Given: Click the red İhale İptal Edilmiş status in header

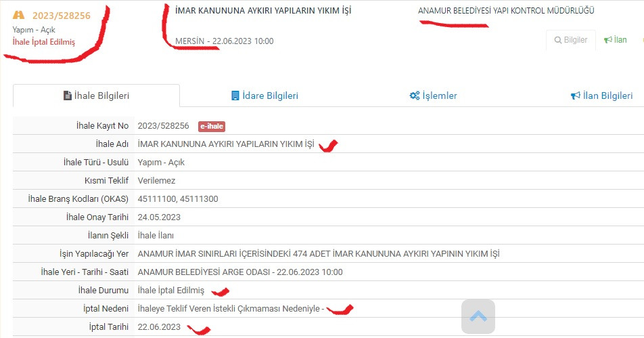Looking at the screenshot, I should click(44, 42).
